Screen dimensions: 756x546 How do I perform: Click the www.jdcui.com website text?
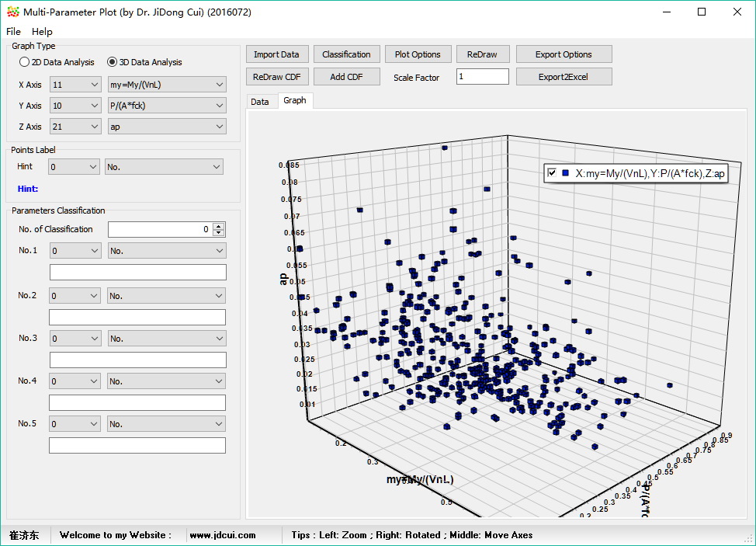[x=223, y=535]
